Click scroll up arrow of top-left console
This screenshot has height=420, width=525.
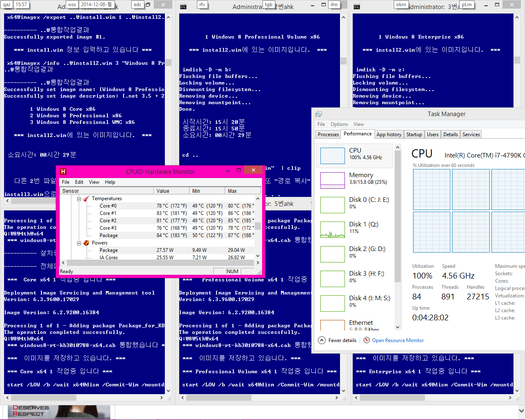(168, 17)
